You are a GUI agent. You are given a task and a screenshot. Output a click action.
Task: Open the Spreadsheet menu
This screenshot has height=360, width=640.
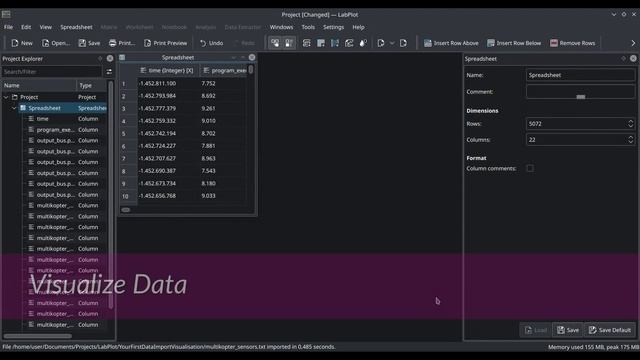[x=76, y=27]
